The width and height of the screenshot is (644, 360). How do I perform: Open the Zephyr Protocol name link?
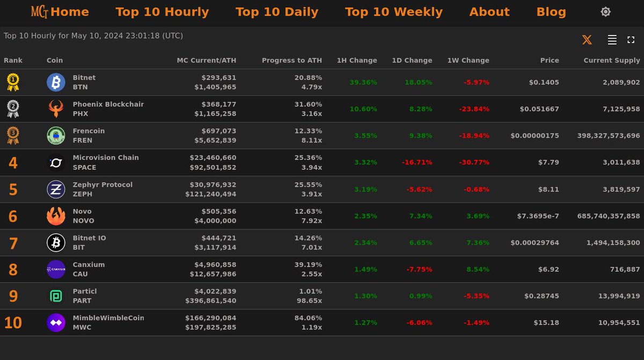pos(103,184)
